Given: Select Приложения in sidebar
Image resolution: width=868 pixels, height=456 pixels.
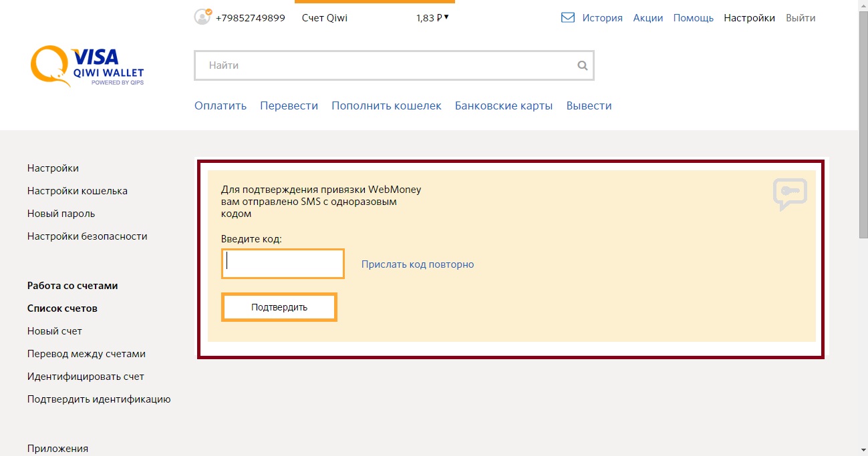Looking at the screenshot, I should tap(57, 449).
